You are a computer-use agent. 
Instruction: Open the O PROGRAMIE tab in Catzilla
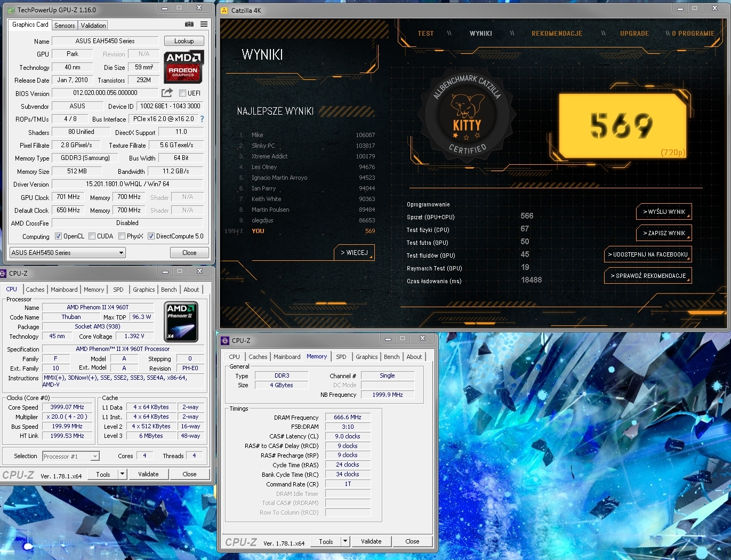[x=693, y=34]
